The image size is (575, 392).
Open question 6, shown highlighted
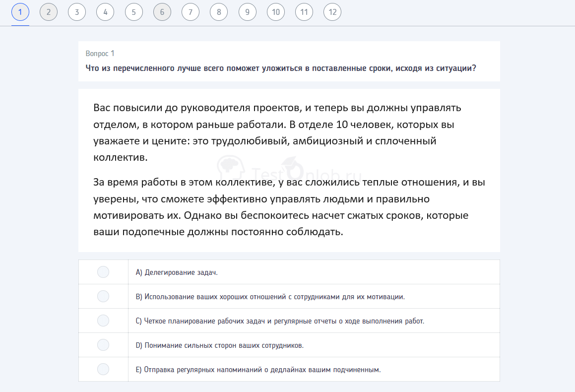click(162, 11)
